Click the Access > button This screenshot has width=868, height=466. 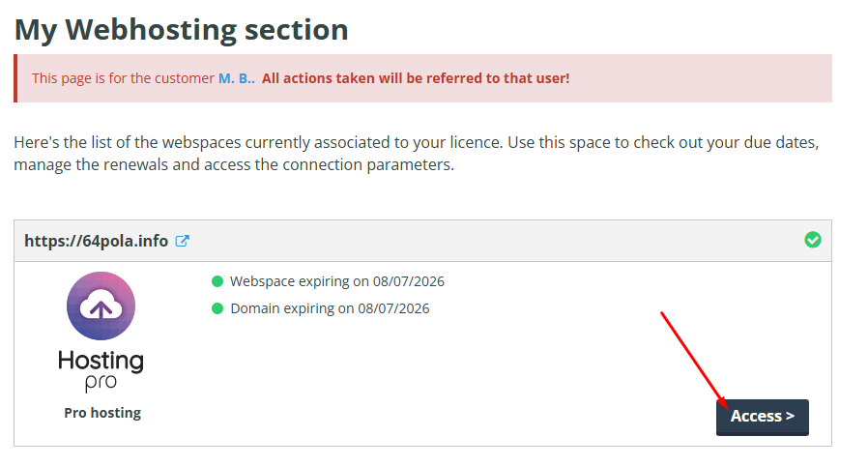[762, 417]
